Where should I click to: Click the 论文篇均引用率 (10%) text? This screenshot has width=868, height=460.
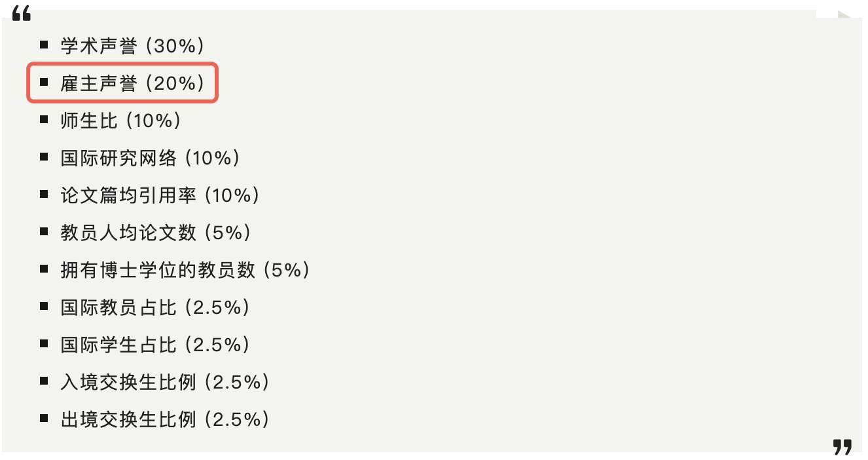click(160, 195)
